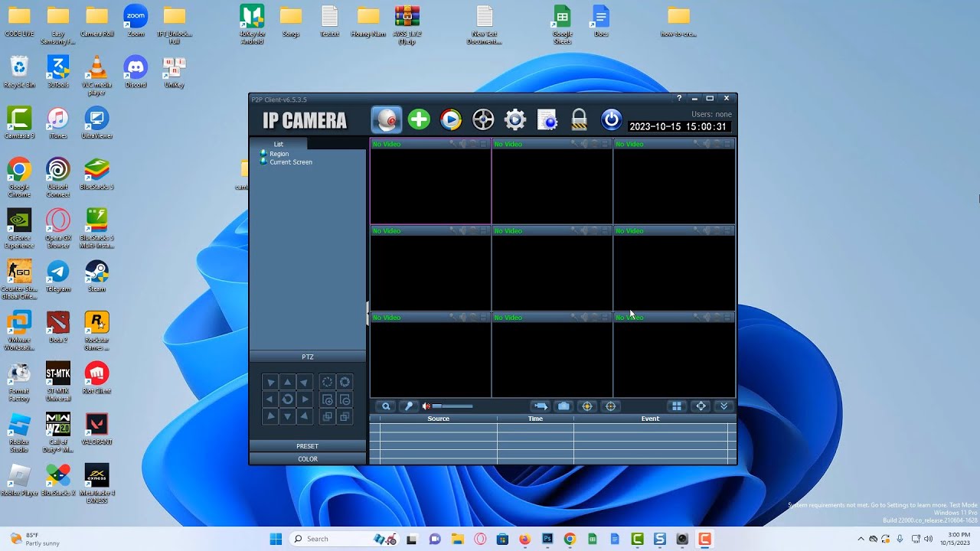Select the center video pane
Image resolution: width=980 pixels, height=551 pixels.
[552, 268]
